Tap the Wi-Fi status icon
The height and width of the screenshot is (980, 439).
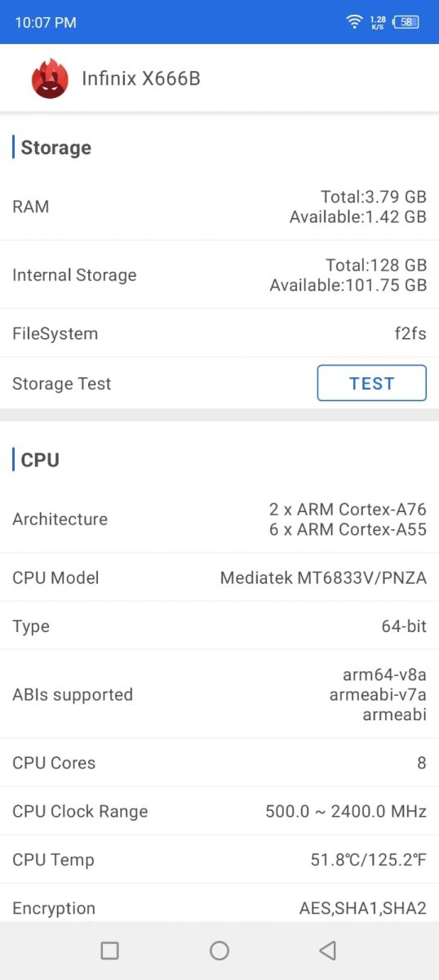coord(354,22)
